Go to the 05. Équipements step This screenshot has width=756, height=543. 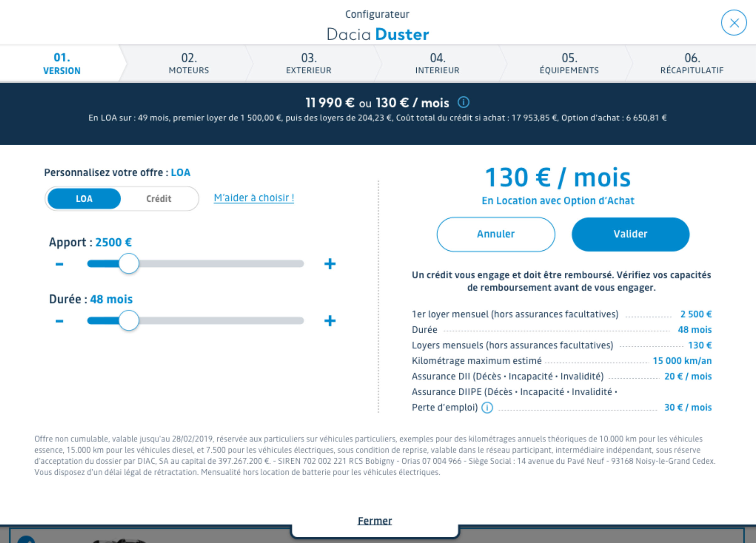click(x=569, y=63)
